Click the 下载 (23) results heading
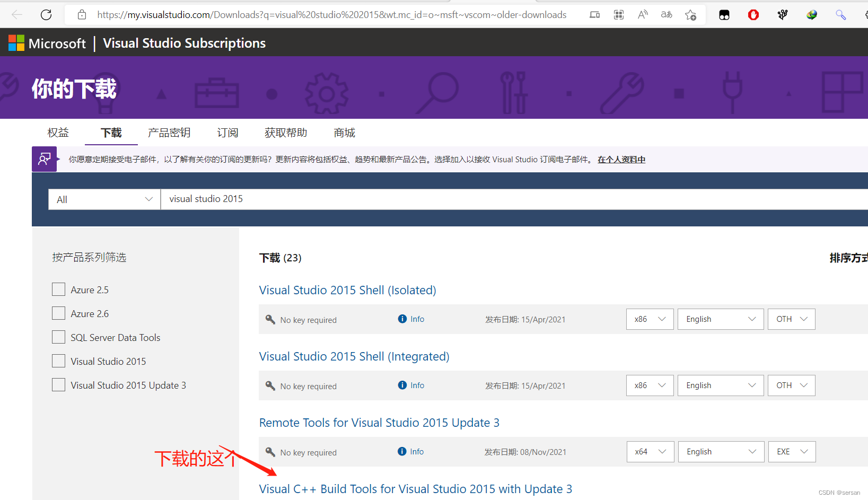The width and height of the screenshot is (868, 500). (x=280, y=258)
